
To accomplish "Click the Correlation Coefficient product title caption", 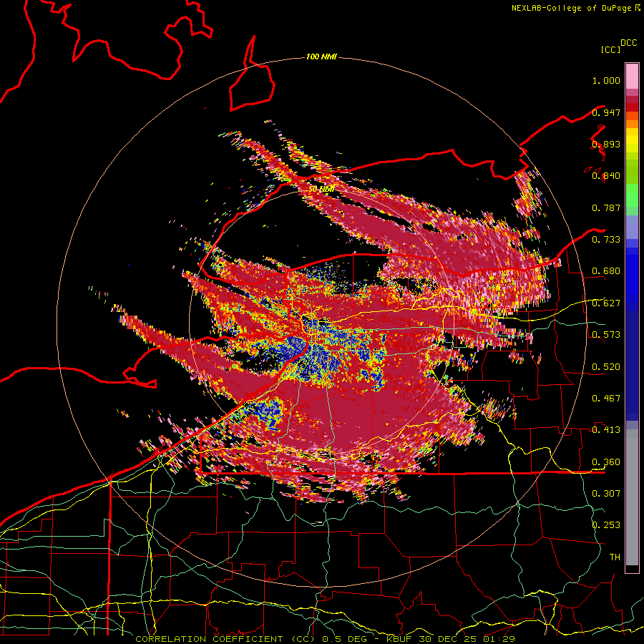I will 225,639.
